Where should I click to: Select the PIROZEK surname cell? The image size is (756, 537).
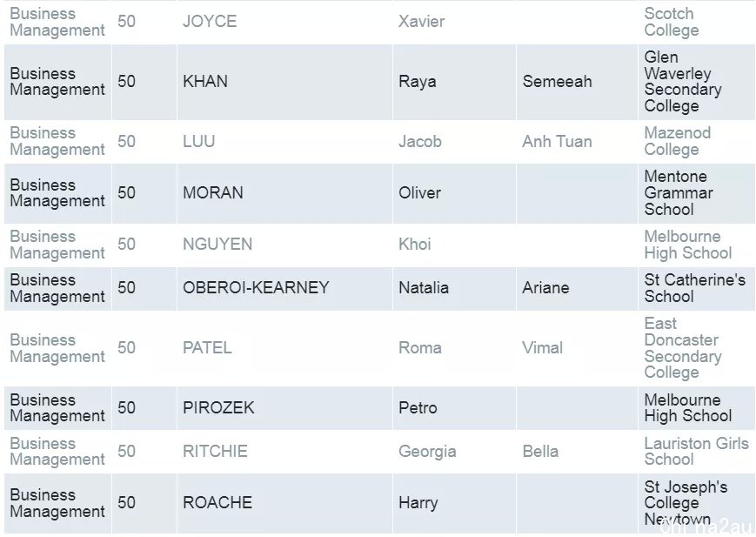coord(284,408)
